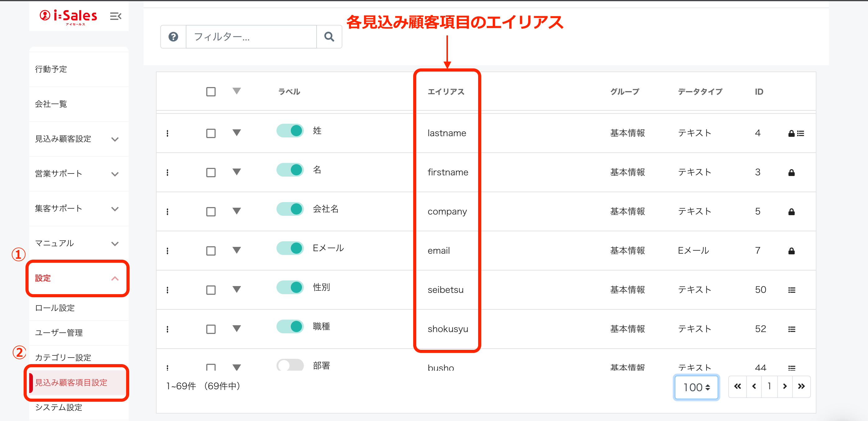Screen dimensions: 868x421
Task: Go to last page with double-right arrow
Action: point(801,386)
